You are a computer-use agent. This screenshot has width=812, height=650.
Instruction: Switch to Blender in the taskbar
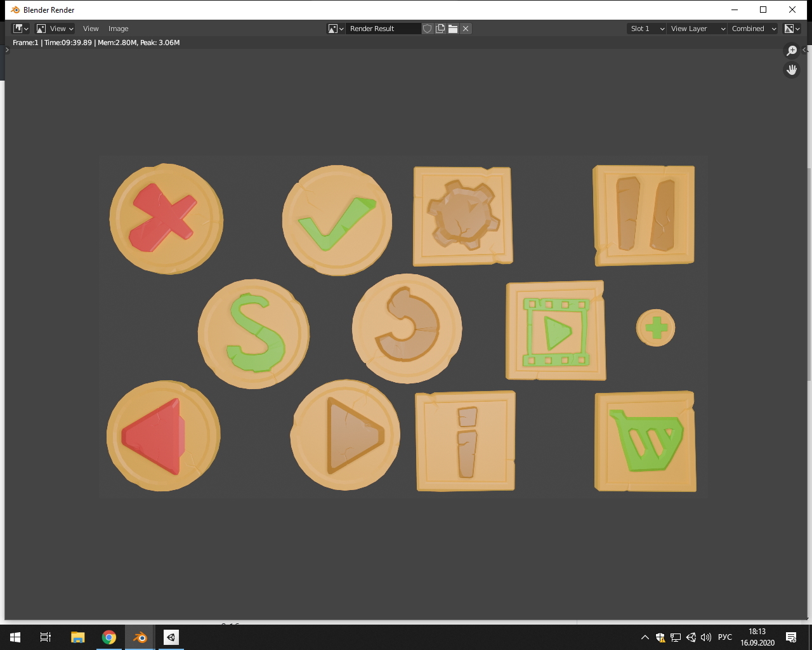coord(140,637)
